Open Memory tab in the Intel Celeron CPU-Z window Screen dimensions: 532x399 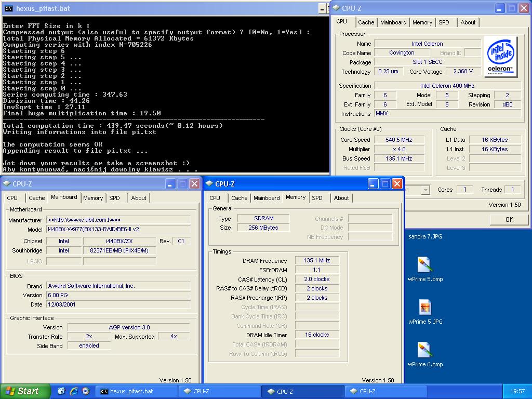(x=422, y=22)
